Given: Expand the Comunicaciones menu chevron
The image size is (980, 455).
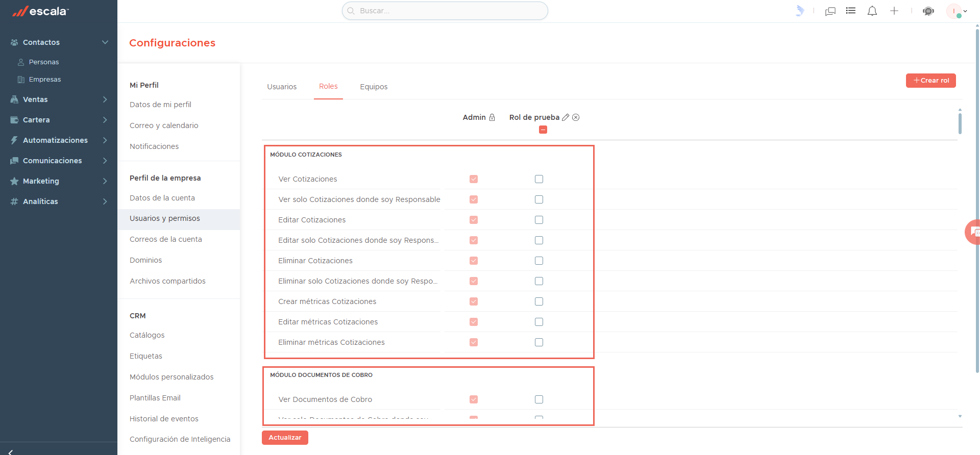Looking at the screenshot, I should tap(105, 161).
